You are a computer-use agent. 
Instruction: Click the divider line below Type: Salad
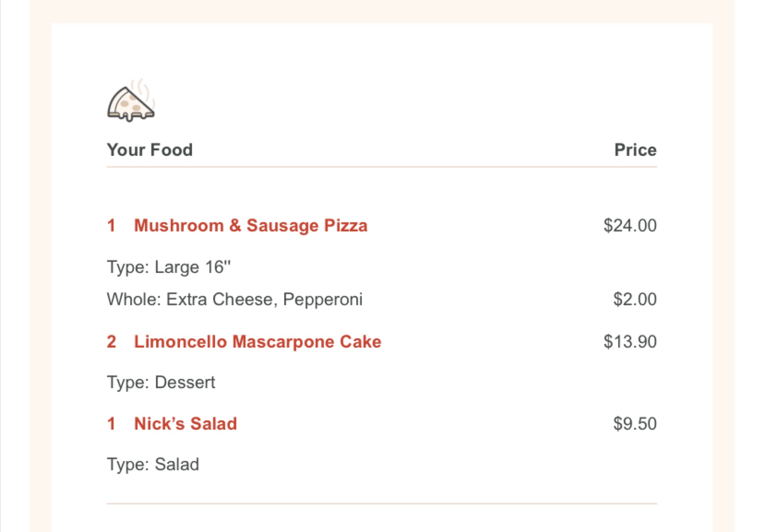click(x=382, y=504)
